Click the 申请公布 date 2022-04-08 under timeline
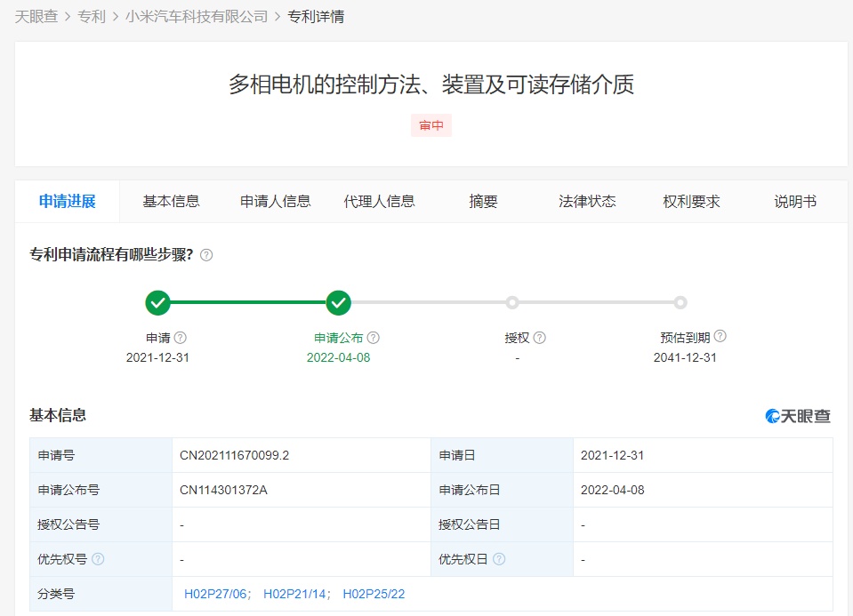This screenshot has width=853, height=616. (x=338, y=357)
